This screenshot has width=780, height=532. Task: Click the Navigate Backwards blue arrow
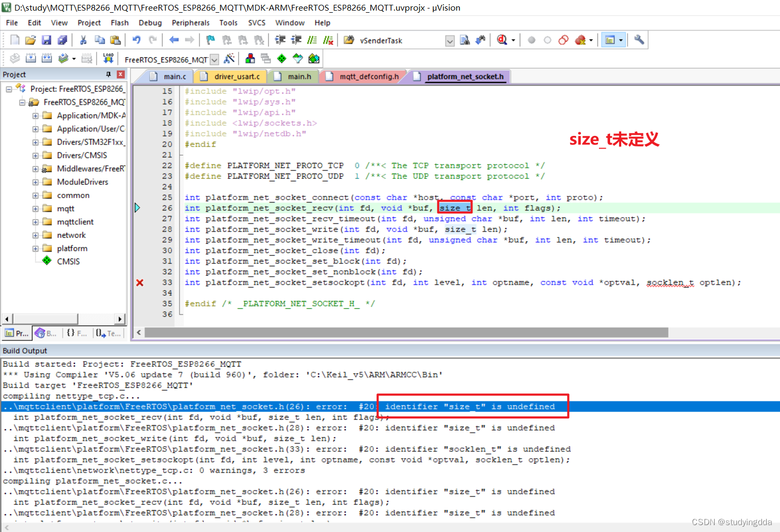(x=174, y=40)
